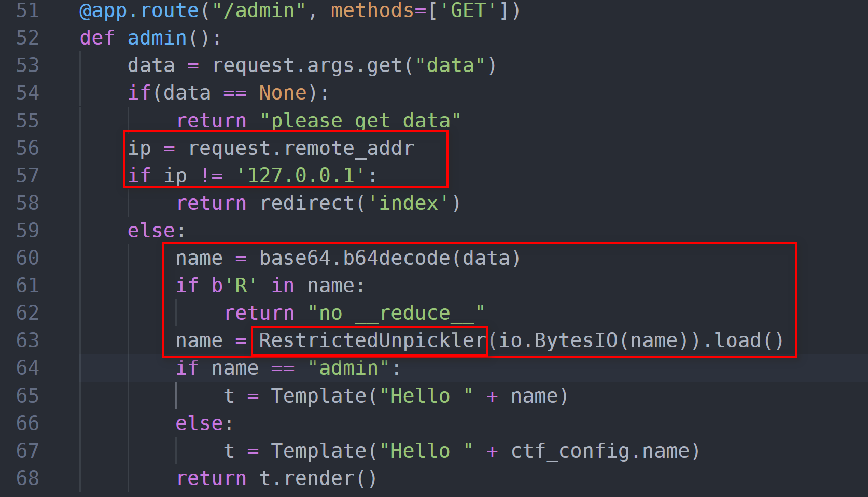Place cursor on the @app.route decorator
The image size is (868, 497).
pyautogui.click(x=139, y=10)
